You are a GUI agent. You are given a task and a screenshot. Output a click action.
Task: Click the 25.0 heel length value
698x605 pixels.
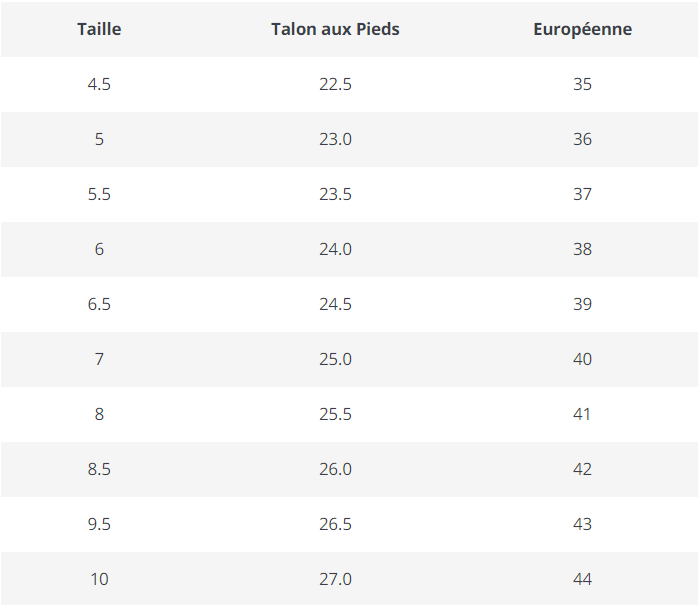coord(335,359)
